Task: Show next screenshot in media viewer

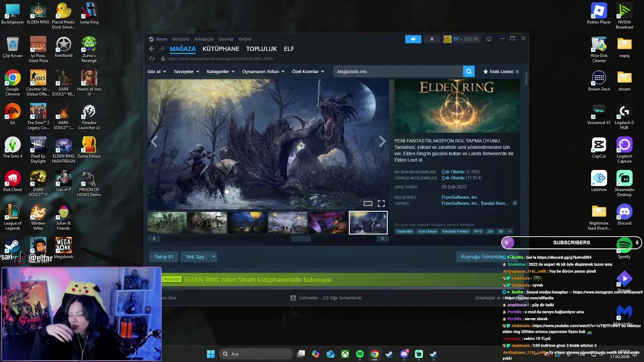Action: (x=382, y=142)
